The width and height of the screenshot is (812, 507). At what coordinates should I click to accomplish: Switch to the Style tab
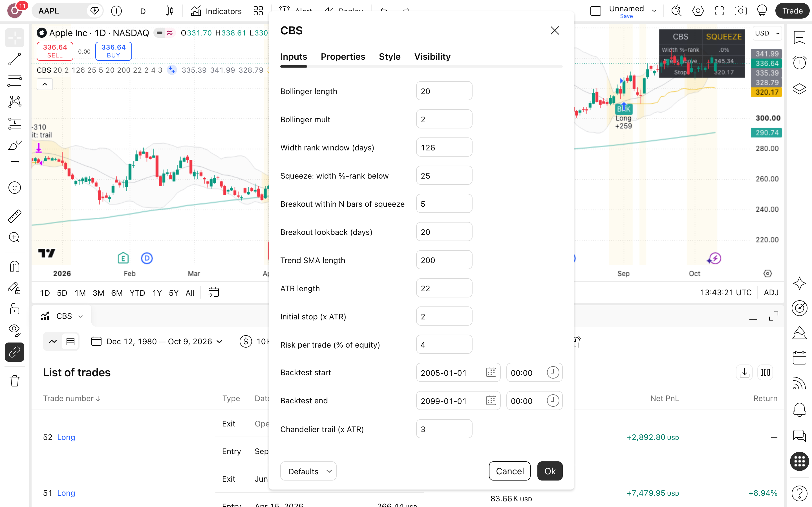390,57
